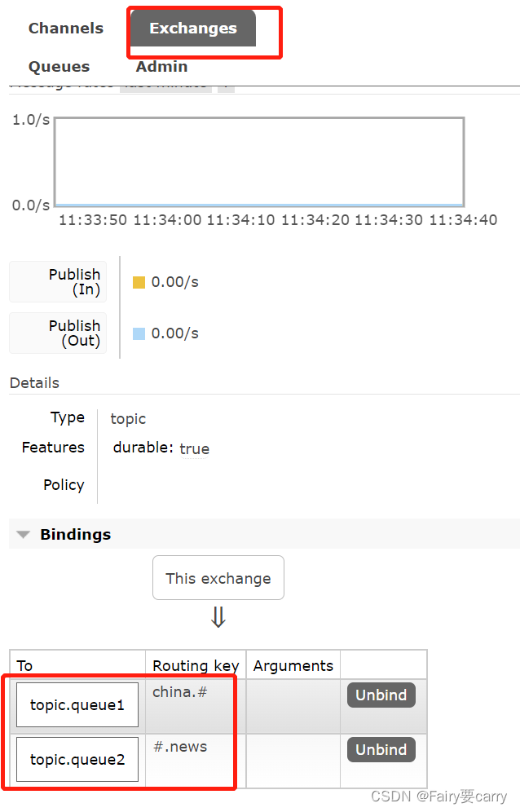Viewport: 520px width, 812px height.
Task: Click the This exchange box
Action: point(218,578)
